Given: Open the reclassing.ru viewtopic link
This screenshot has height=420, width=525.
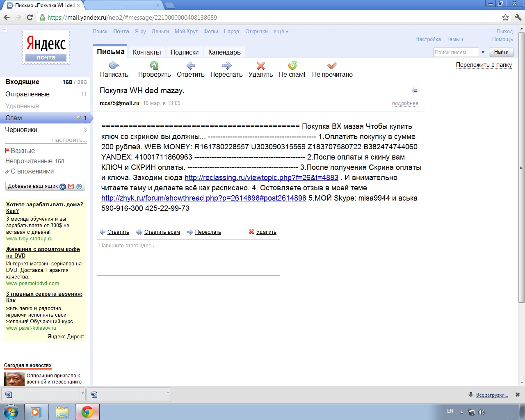Looking at the screenshot, I should (261, 178).
